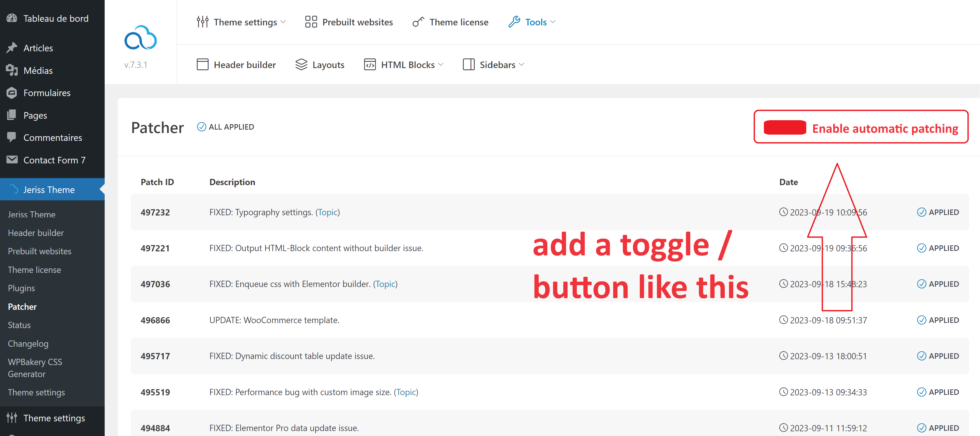Click patch ID 497232
Screen dimensions: 980x436
[155, 212]
